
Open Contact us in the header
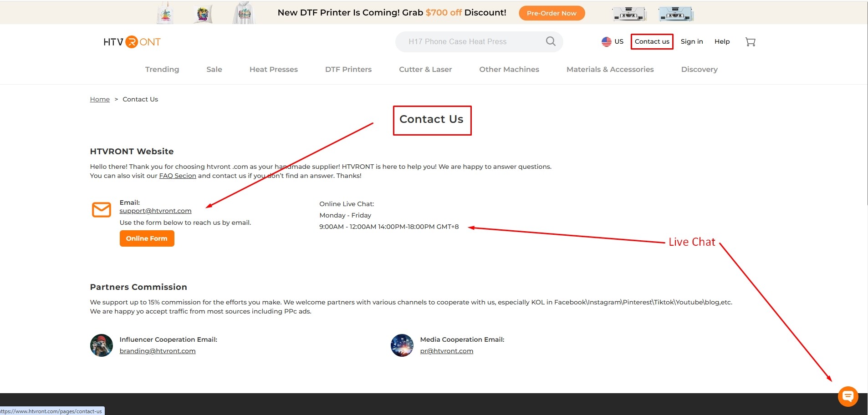coord(652,41)
